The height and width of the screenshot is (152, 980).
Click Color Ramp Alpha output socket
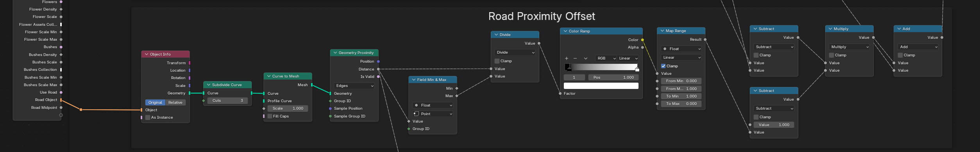(642, 47)
